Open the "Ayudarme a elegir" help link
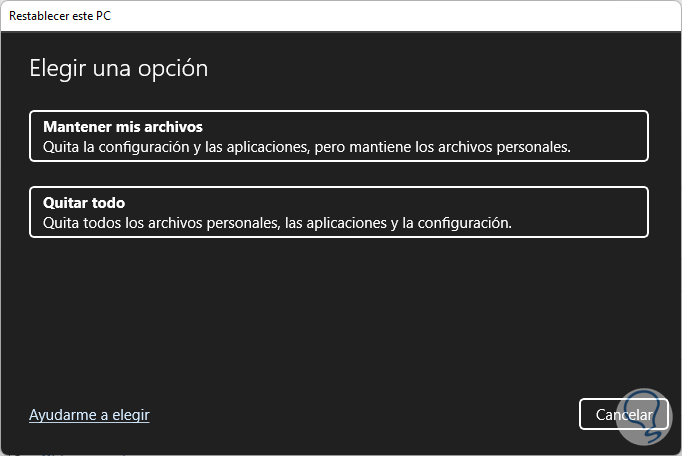Image resolution: width=682 pixels, height=456 pixels. pyautogui.click(x=89, y=414)
